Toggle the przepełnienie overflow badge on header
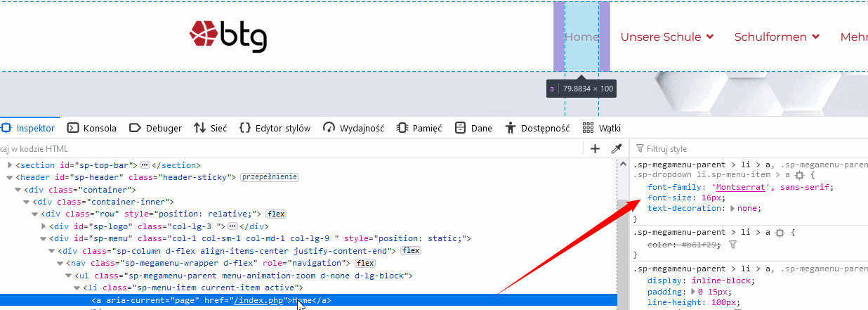The image size is (868, 310). pos(270,177)
